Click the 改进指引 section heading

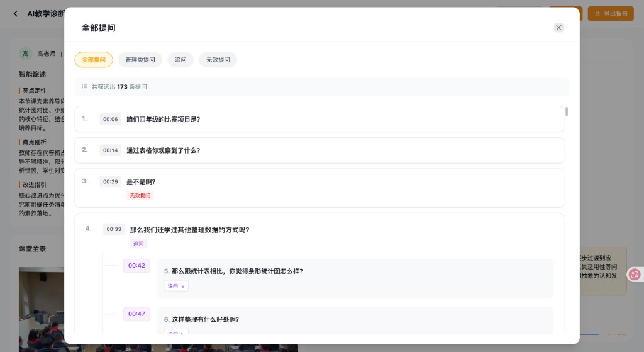35,185
